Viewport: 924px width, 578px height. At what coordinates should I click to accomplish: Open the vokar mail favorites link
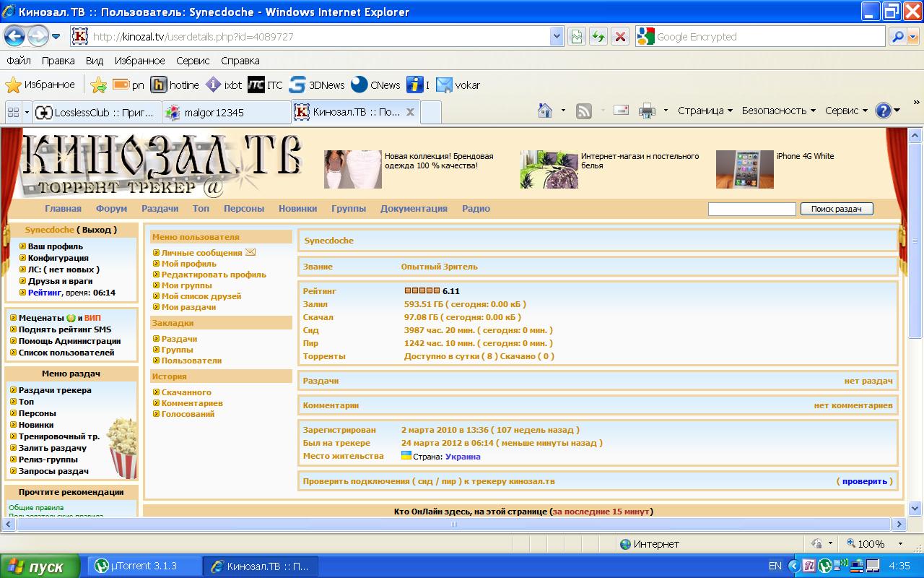point(458,85)
